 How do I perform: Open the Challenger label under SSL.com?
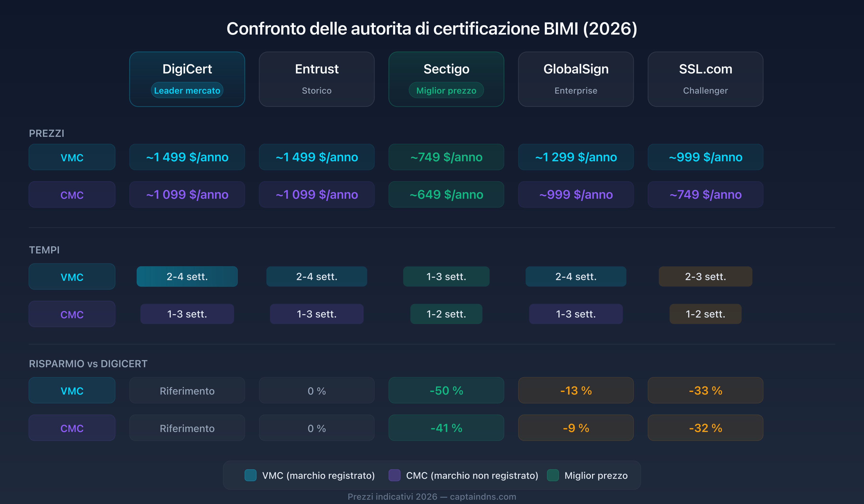705,90
